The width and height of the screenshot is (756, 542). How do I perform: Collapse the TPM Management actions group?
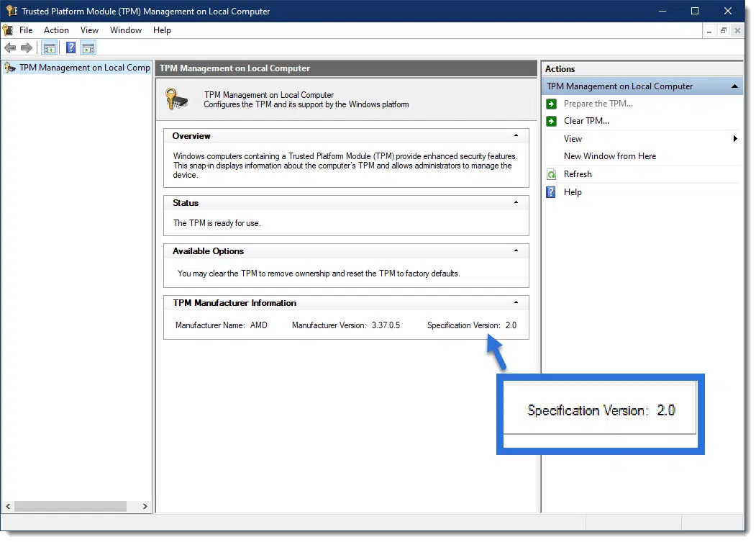(734, 86)
